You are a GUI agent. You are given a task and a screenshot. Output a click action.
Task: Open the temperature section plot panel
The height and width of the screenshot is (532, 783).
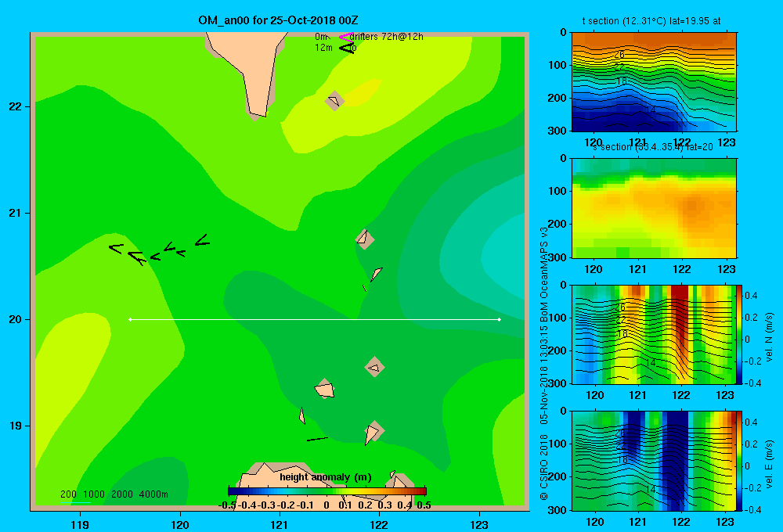654,82
